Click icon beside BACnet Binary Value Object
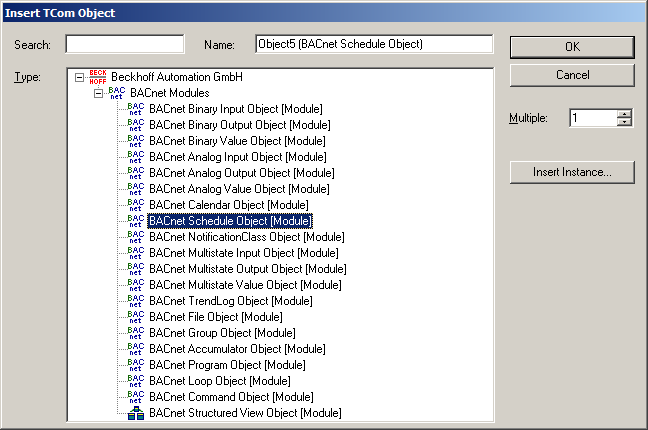The width and height of the screenshot is (648, 430). (136, 141)
